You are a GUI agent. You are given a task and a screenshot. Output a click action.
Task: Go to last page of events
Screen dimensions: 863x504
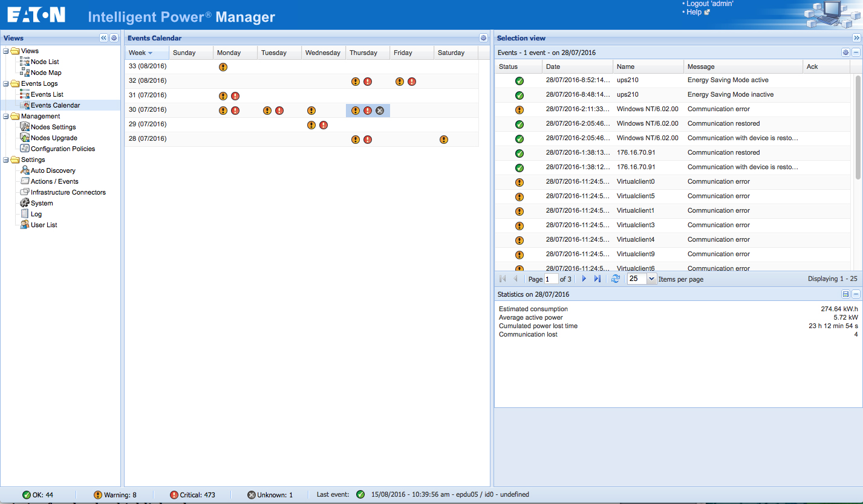[x=598, y=279]
